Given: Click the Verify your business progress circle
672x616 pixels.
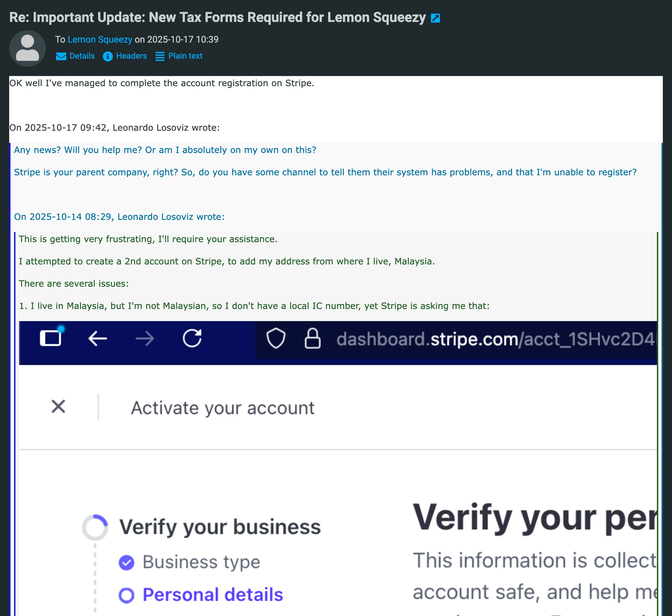Looking at the screenshot, I should pyautogui.click(x=94, y=527).
